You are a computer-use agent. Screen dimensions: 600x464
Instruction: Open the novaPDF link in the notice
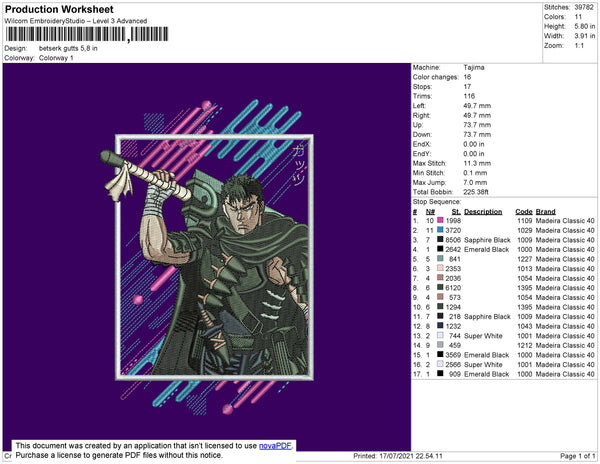(275, 446)
